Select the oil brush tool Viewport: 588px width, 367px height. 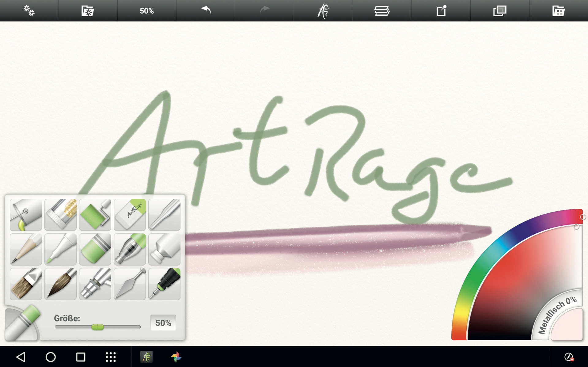coord(26,284)
